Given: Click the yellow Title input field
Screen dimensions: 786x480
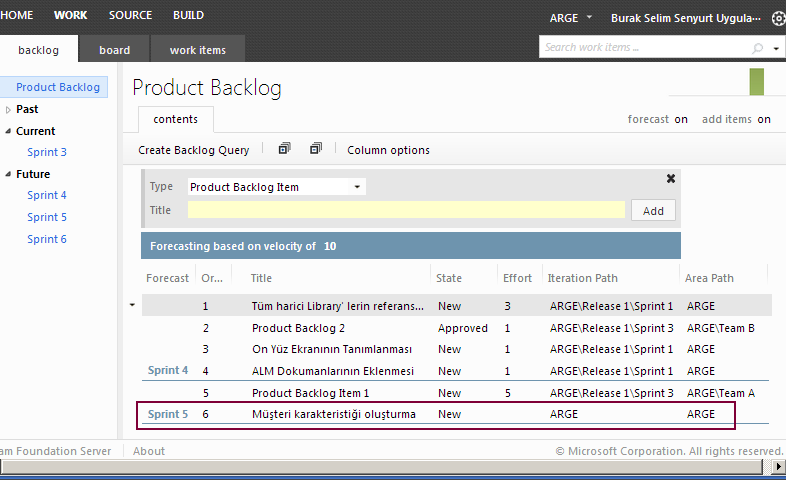Looking at the screenshot, I should pyautogui.click(x=406, y=210).
